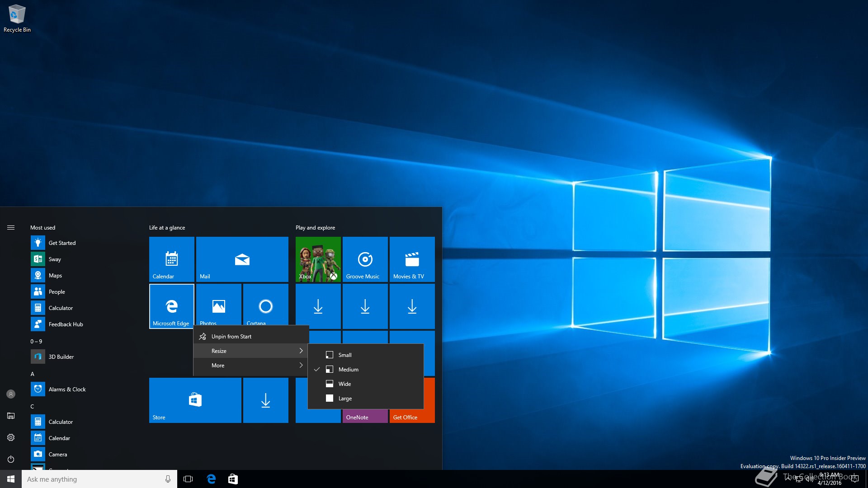This screenshot has height=488, width=868.
Task: Open Feedback Hub from Most used
Action: [84, 324]
